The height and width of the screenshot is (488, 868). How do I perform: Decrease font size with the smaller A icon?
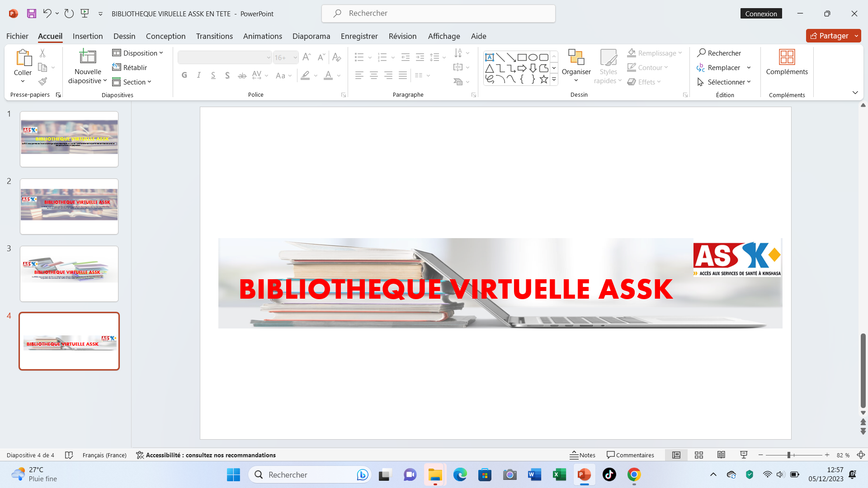pos(321,57)
